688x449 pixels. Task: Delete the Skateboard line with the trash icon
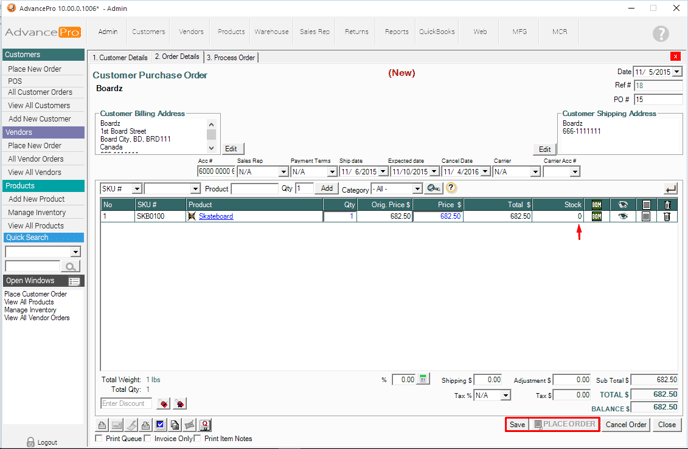[668, 216]
